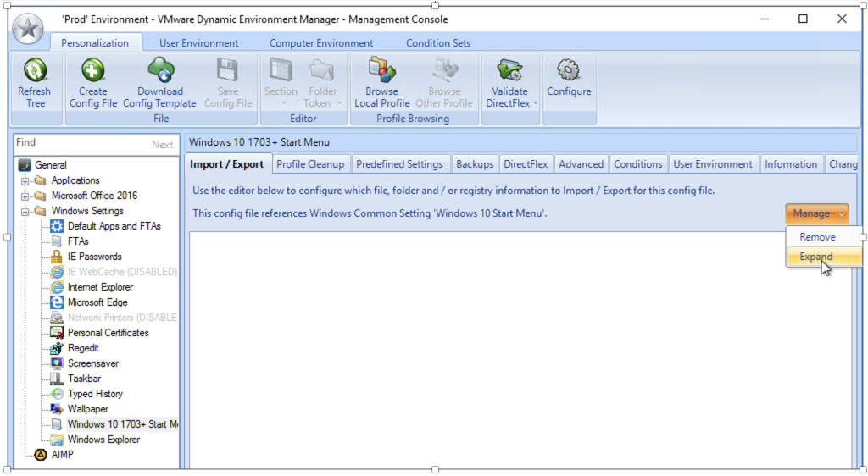Screen dimensions: 868x476
Task: Click in the Find search field
Action: tap(81, 143)
